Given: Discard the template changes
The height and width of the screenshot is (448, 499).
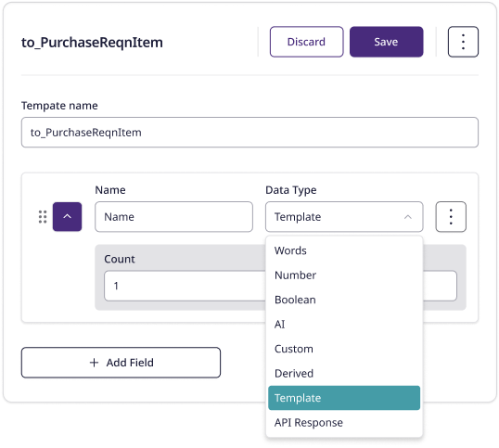Looking at the screenshot, I should coord(306,42).
